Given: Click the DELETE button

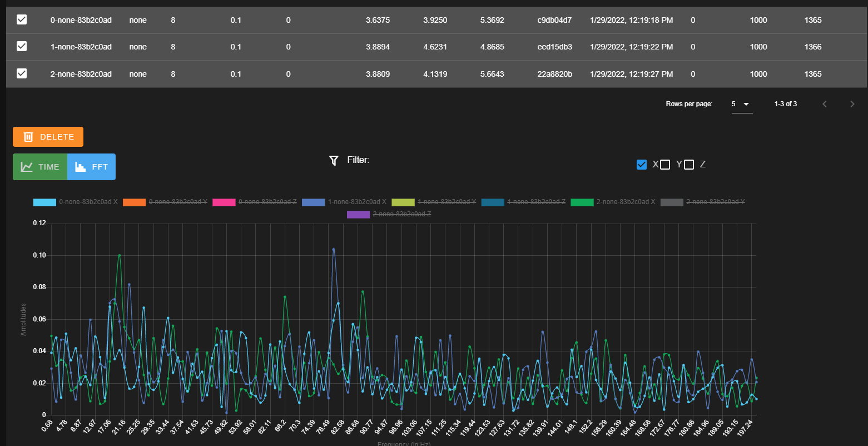Looking at the screenshot, I should tap(48, 137).
